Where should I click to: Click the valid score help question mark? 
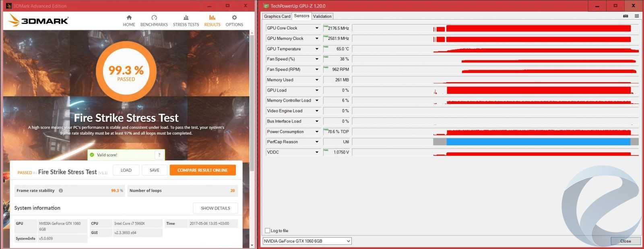click(x=159, y=155)
